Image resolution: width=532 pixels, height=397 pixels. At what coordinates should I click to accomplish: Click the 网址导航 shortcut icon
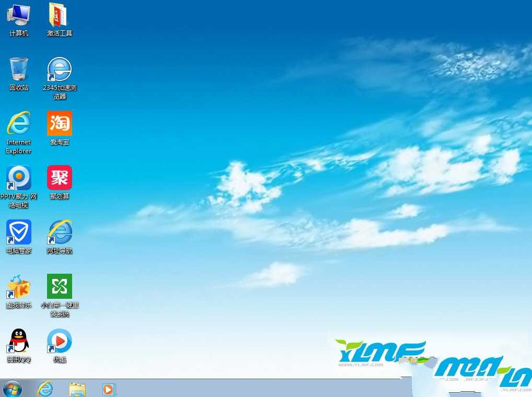click(59, 232)
